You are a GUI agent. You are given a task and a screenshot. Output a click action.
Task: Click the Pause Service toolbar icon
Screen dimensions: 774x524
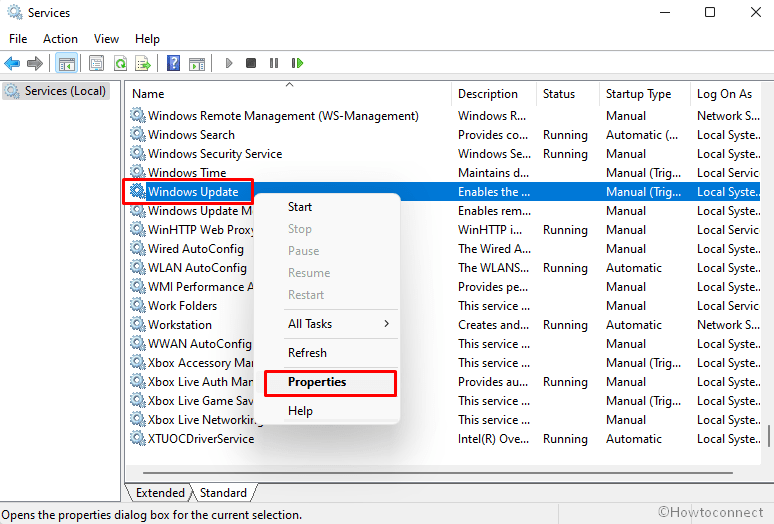point(274,63)
